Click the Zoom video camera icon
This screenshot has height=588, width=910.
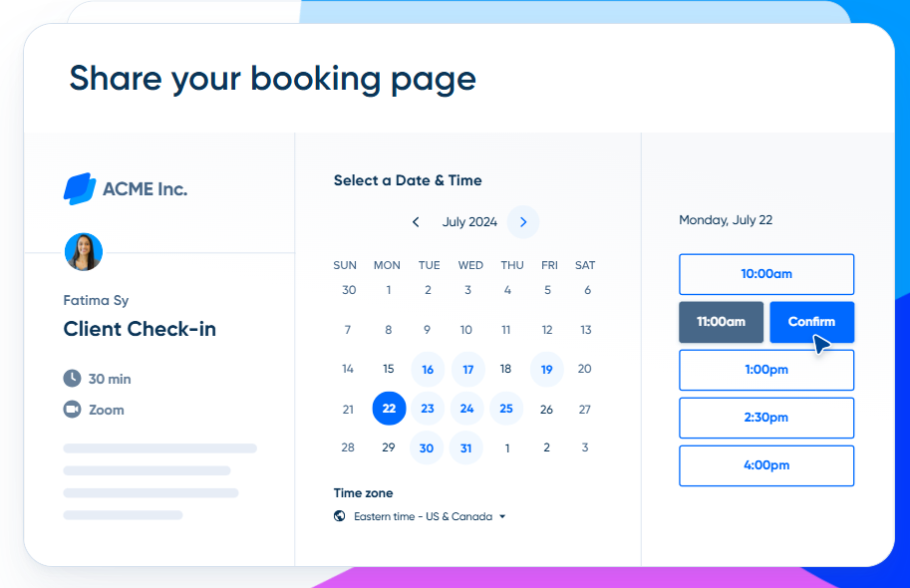72,410
